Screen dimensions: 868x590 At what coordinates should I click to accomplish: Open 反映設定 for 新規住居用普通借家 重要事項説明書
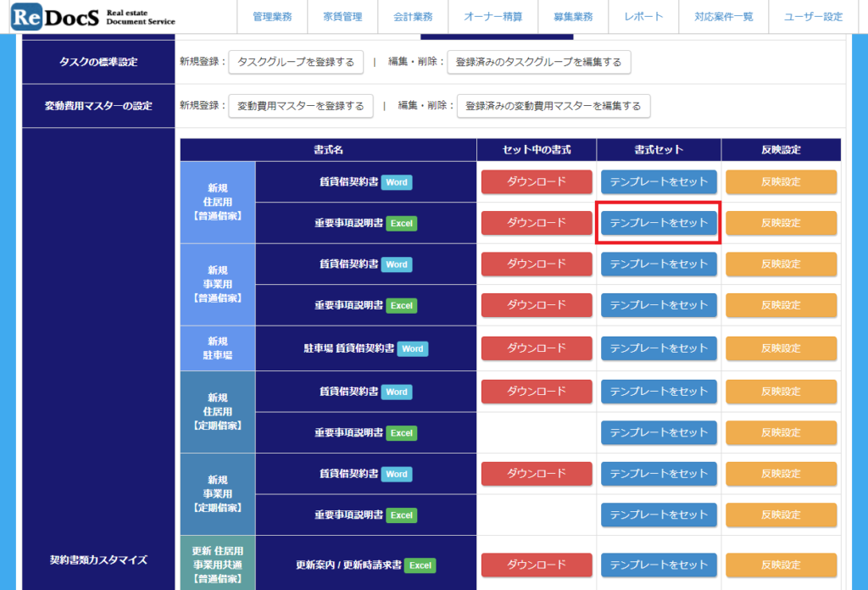[781, 222]
